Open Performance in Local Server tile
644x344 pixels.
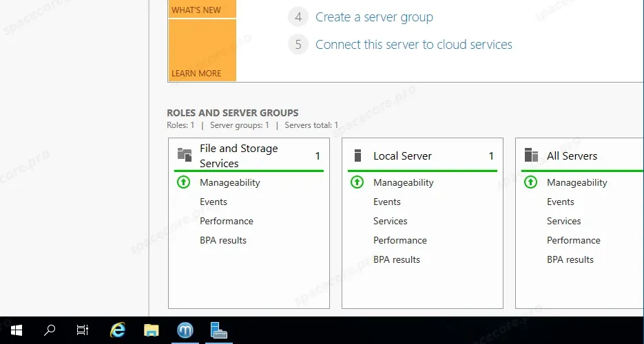click(400, 240)
